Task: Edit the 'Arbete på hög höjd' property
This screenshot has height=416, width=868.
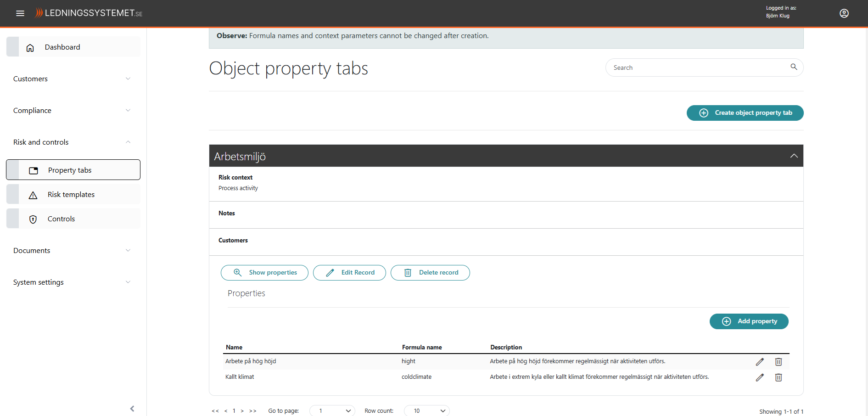Action: tap(760, 362)
